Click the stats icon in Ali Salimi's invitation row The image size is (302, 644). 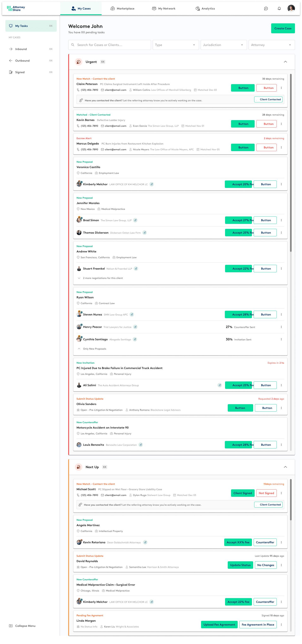[x=219, y=385]
